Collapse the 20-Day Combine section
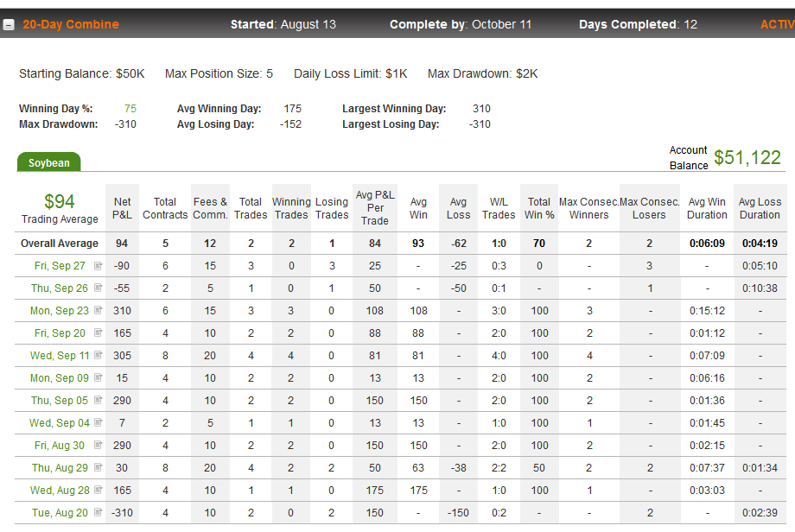Screen dimensions: 795x532 pyautogui.click(x=9, y=25)
